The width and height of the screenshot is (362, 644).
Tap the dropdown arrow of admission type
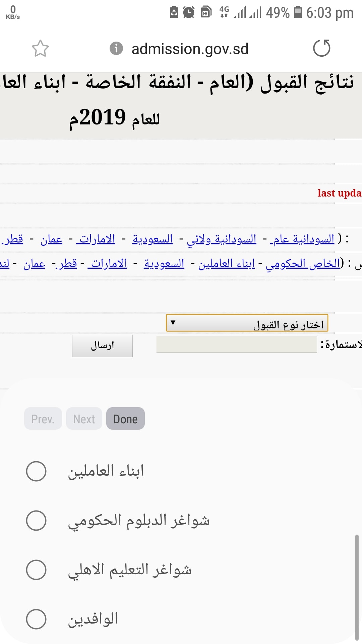point(173,323)
